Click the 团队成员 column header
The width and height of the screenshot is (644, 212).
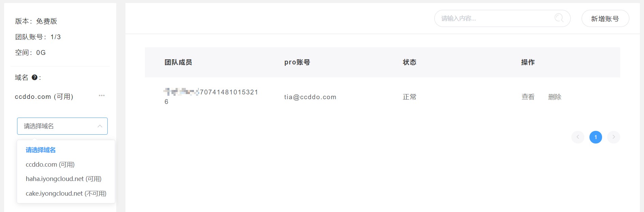(x=178, y=62)
